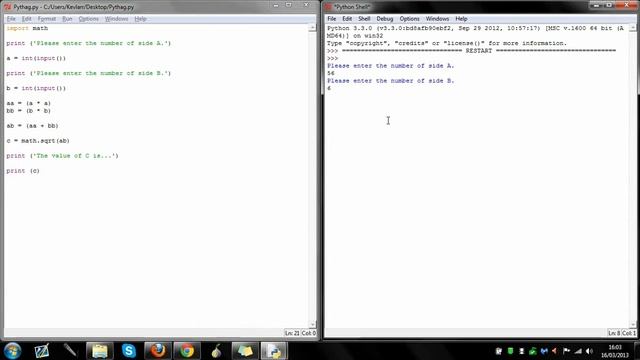Open Help menu in Python Shell
This screenshot has height=360, width=640.
[x=461, y=19]
